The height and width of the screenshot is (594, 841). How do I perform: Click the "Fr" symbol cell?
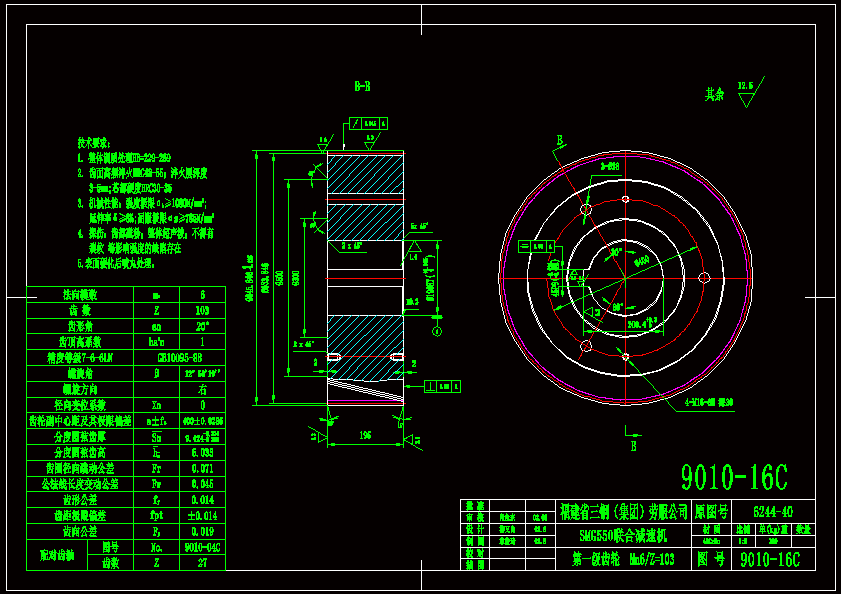pos(156,468)
